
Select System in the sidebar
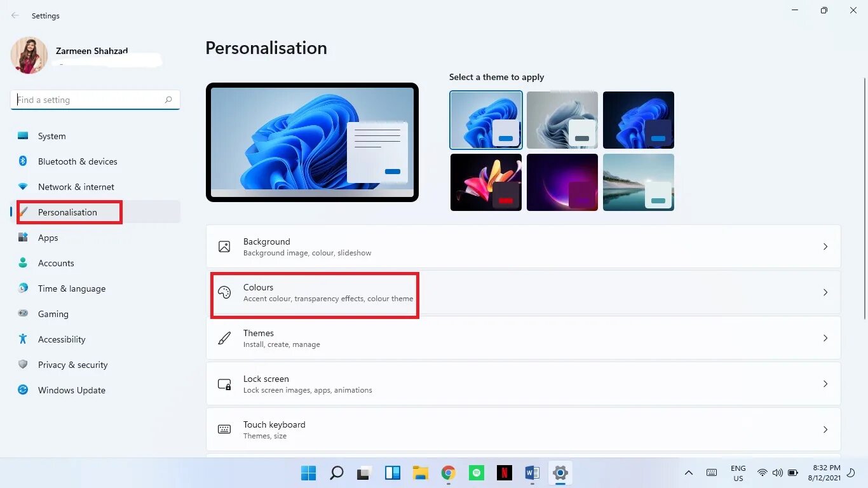pos(95,136)
